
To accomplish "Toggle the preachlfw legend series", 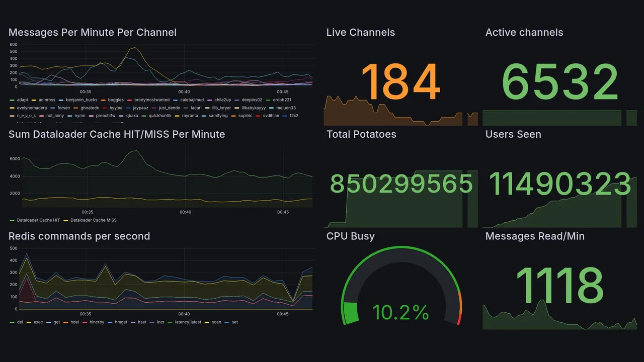I will [x=106, y=116].
